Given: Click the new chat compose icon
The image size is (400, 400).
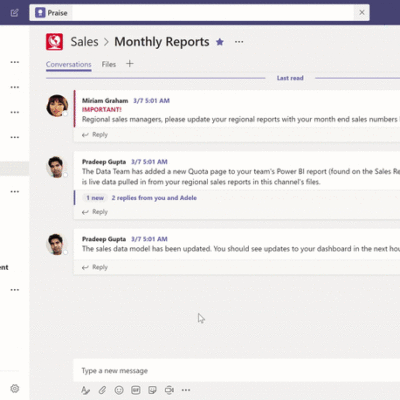Looking at the screenshot, I should [x=14, y=13].
